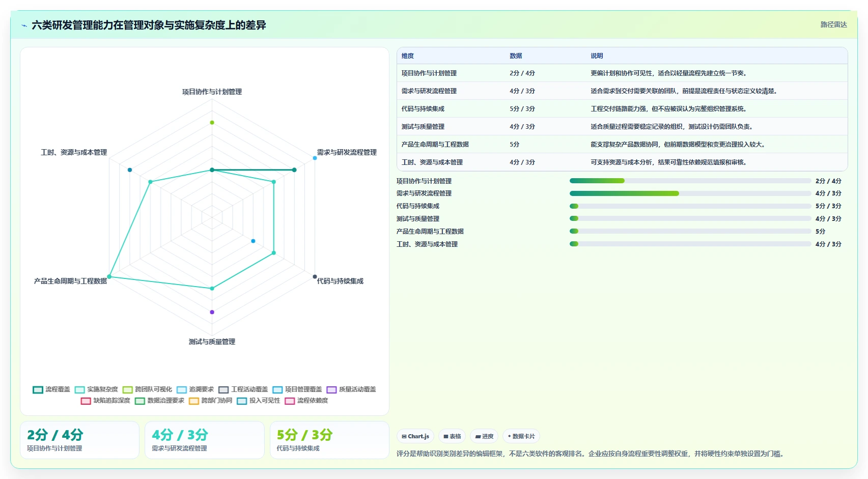Viewport: 868px width, 479px height.
Task: Toggle the 投入可见性 legend entry
Action: click(259, 401)
